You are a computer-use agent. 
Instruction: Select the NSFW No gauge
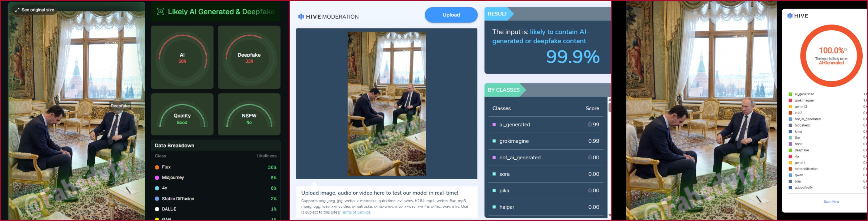(249, 114)
